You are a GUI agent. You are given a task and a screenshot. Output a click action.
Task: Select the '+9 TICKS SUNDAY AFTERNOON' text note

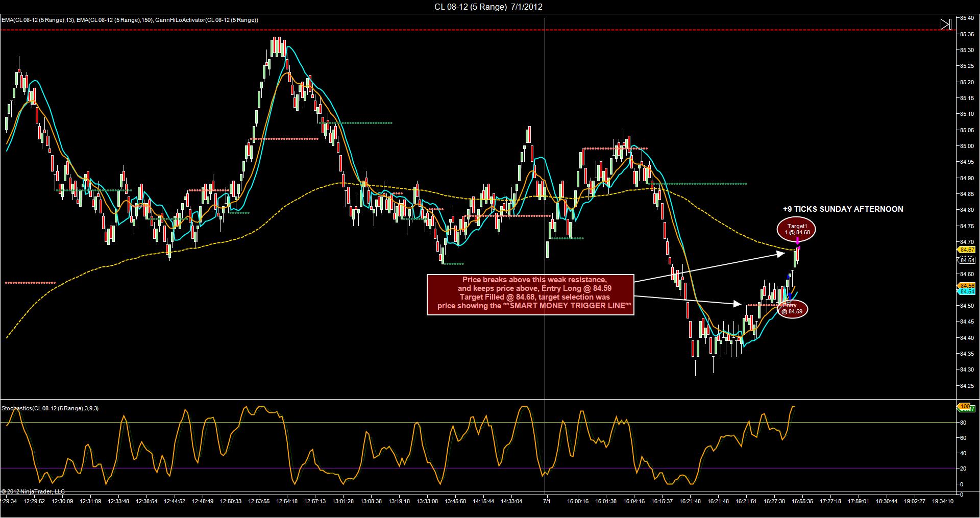click(x=843, y=209)
